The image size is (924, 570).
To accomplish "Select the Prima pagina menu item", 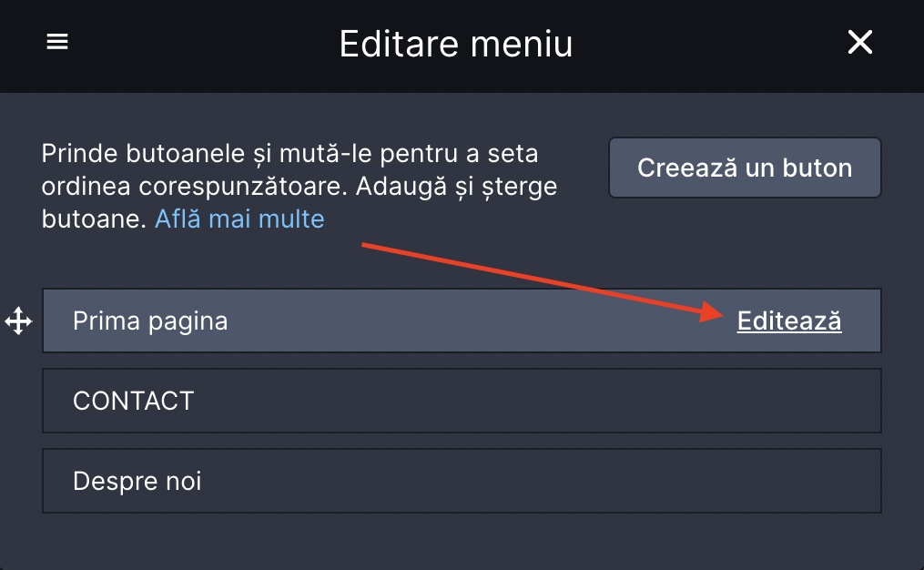I will coord(150,321).
